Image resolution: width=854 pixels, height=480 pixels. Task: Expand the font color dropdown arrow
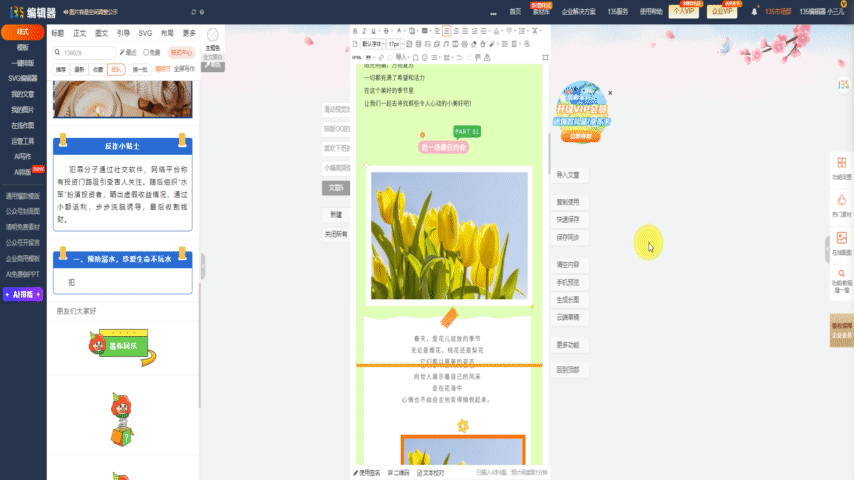coord(405,31)
